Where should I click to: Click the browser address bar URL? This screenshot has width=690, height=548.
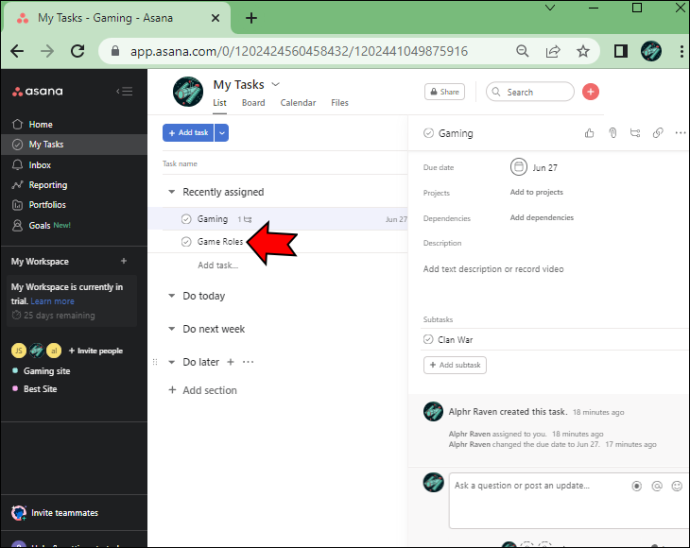click(x=299, y=51)
